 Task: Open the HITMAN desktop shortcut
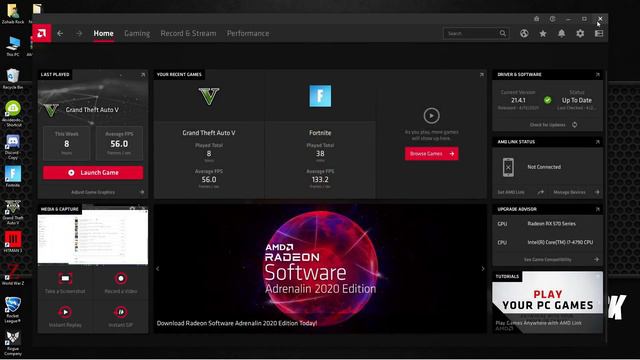[x=13, y=242]
